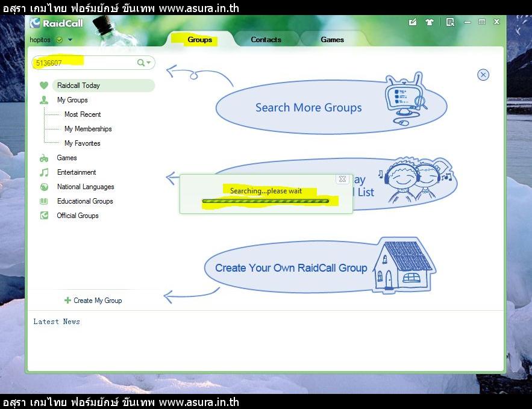Select Official Groups category
The image size is (532, 409).
(x=78, y=216)
